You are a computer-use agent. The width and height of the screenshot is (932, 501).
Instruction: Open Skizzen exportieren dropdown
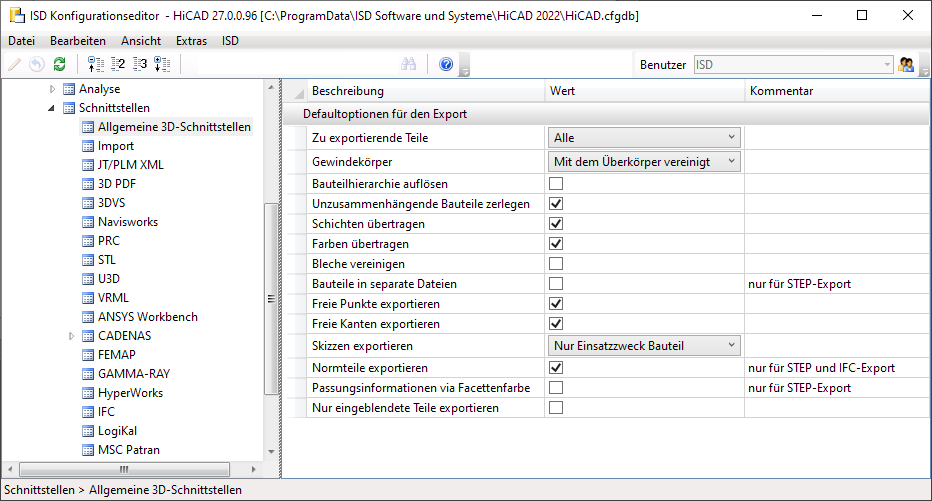pyautogui.click(x=644, y=346)
